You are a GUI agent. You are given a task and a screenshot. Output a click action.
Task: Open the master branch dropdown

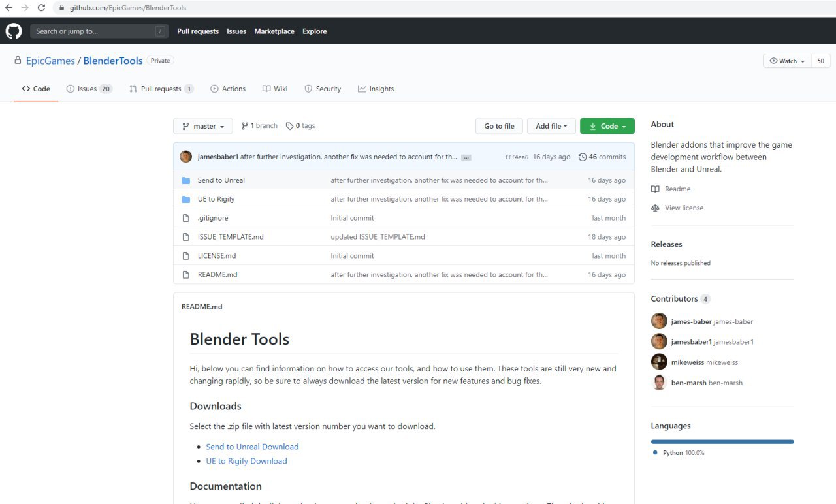[x=202, y=126]
